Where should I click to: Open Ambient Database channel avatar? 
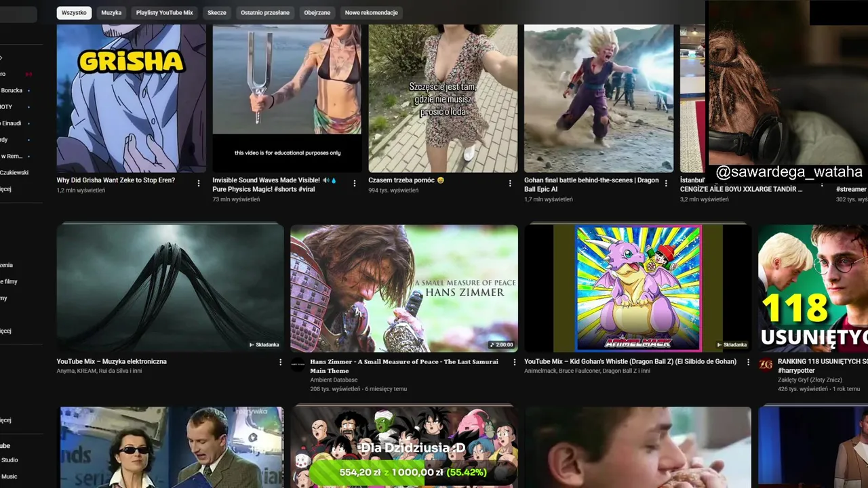(x=298, y=365)
